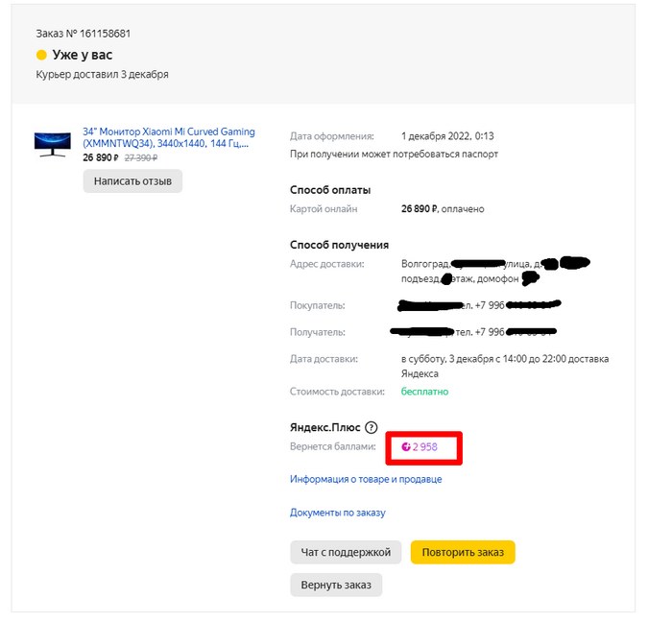672x622 pixels.
Task: Click the yellow status dot icon
Action: pos(41,55)
